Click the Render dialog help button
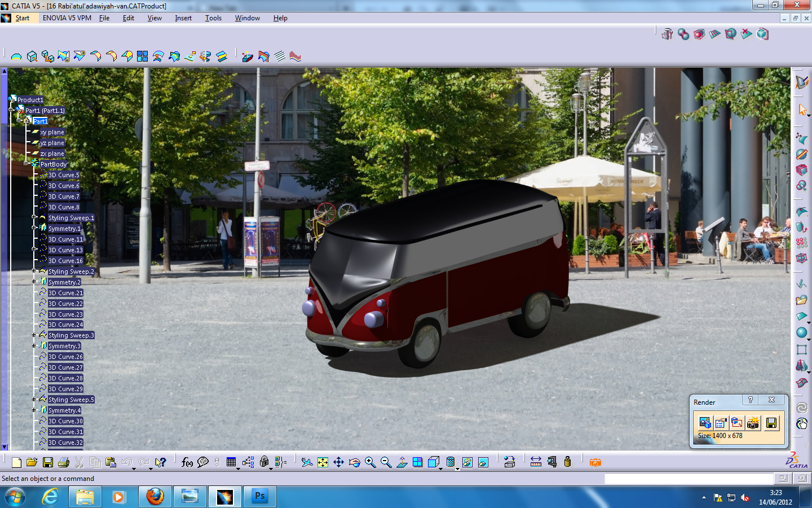 [x=750, y=400]
